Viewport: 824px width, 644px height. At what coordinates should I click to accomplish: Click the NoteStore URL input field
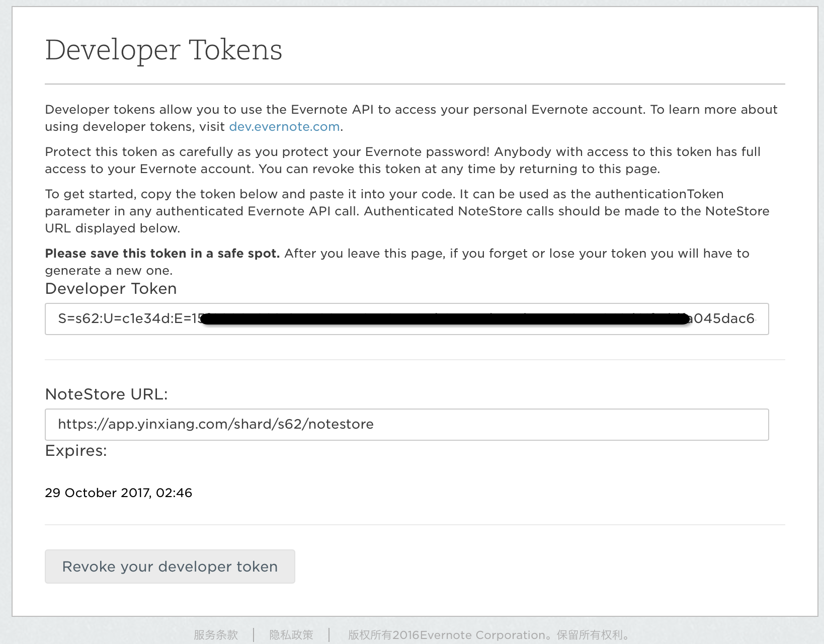(x=406, y=425)
